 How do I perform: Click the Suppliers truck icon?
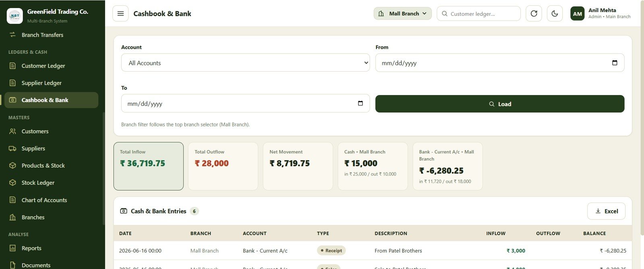tap(12, 148)
